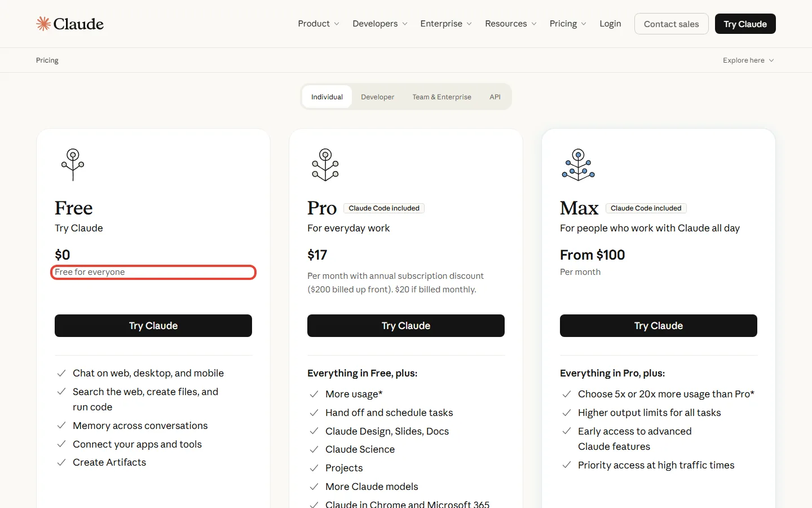Click the 'More Claude models' feature
Screen dimensions: 812x508
click(372, 487)
